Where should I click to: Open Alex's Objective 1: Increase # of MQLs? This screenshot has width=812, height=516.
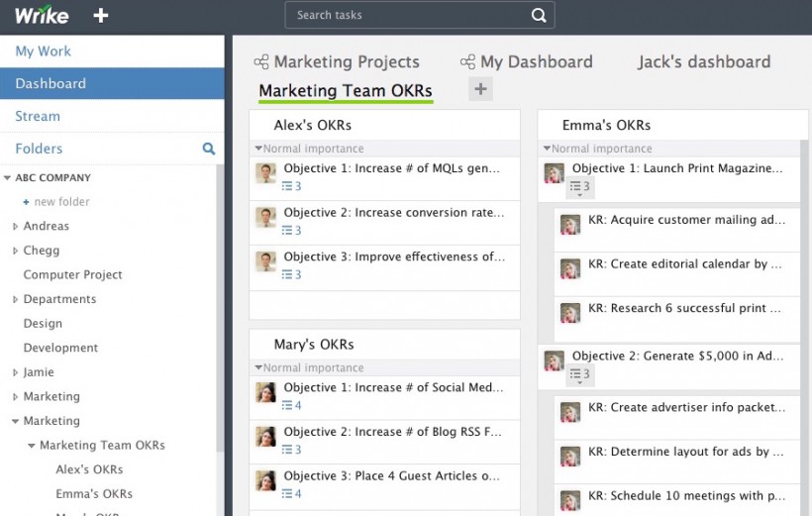(x=391, y=168)
